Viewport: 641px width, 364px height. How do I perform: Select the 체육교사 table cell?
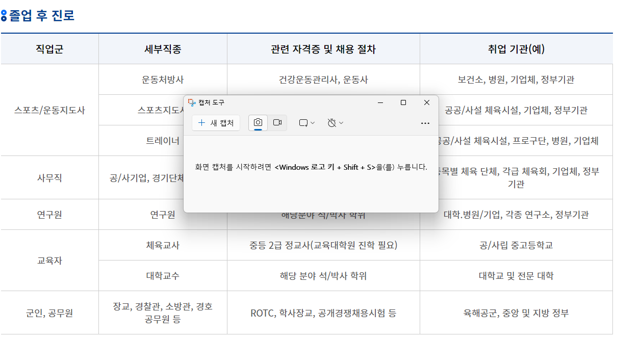click(x=163, y=245)
